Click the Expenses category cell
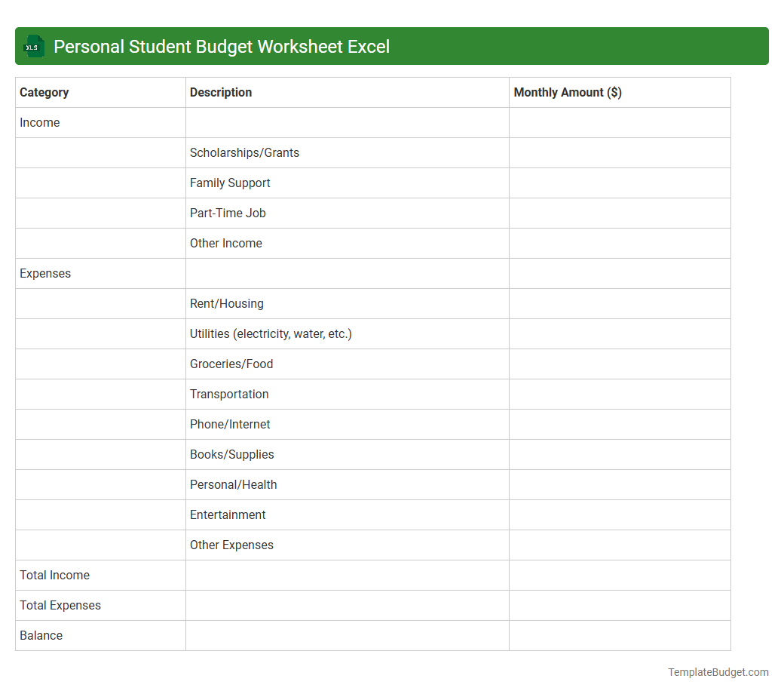Image resolution: width=784 pixels, height=694 pixels. (45, 273)
